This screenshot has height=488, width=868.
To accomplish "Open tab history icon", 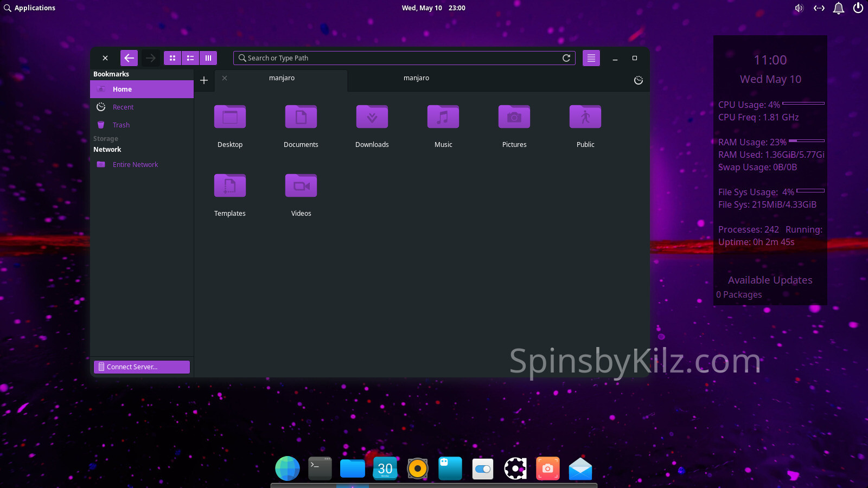I will click(639, 80).
